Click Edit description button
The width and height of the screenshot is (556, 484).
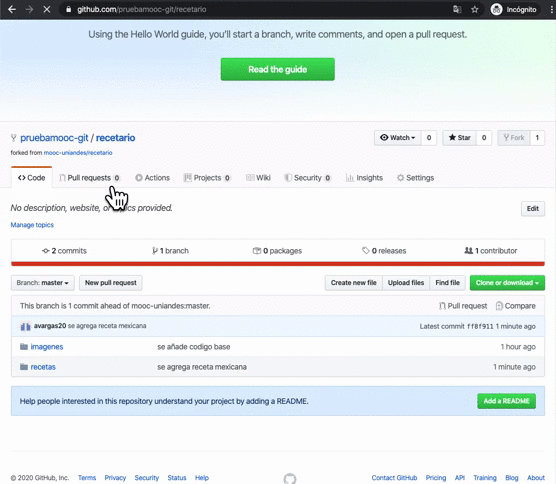point(533,208)
